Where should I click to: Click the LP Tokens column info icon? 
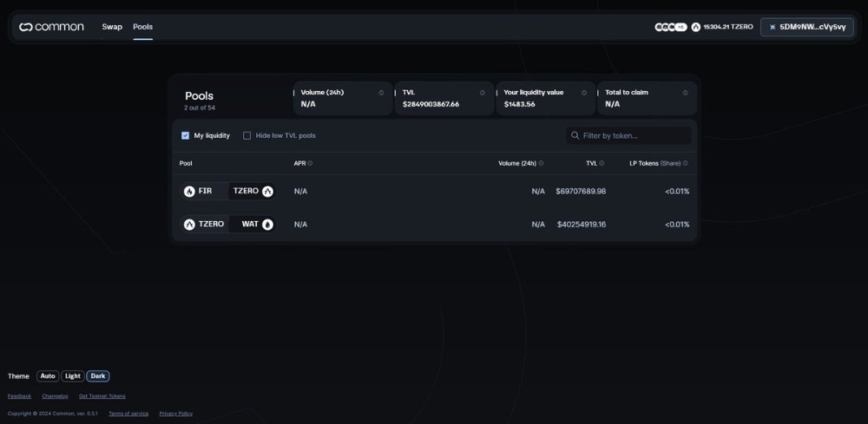(686, 163)
